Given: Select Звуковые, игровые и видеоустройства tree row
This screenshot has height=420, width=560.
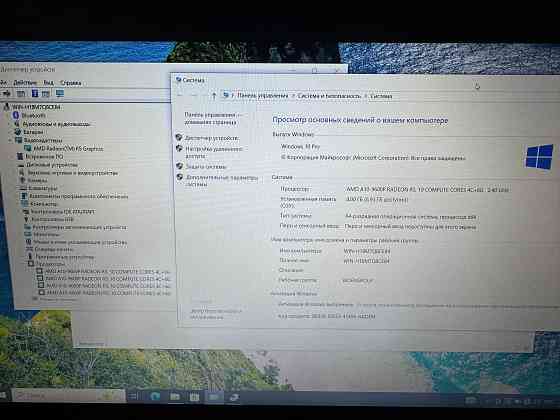Looking at the screenshot, I should coord(72,173).
